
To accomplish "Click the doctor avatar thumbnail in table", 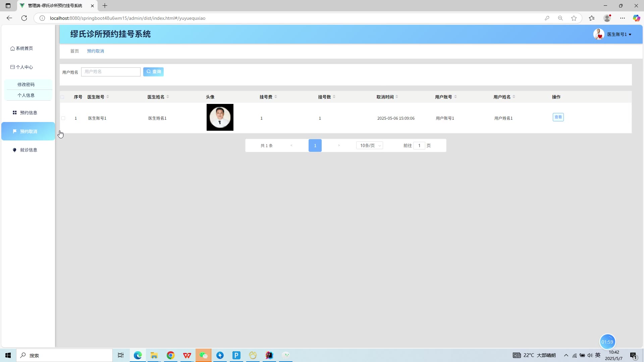I will pos(220,117).
